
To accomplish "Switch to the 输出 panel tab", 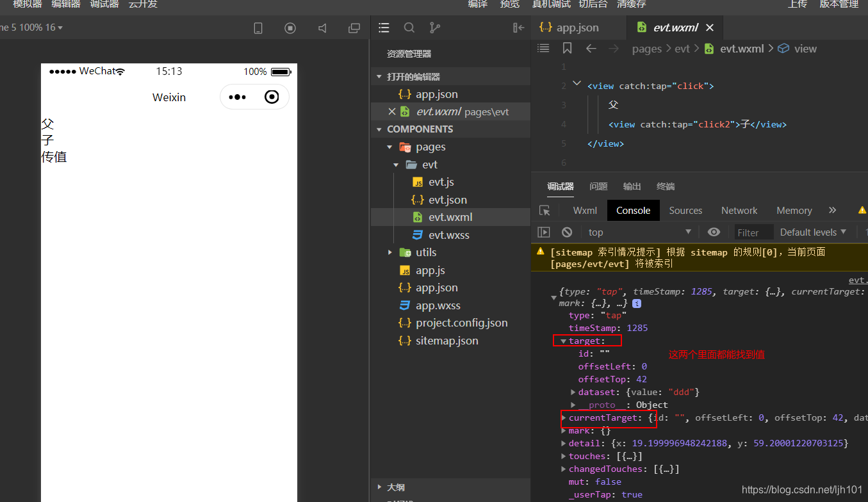I will tap(632, 186).
